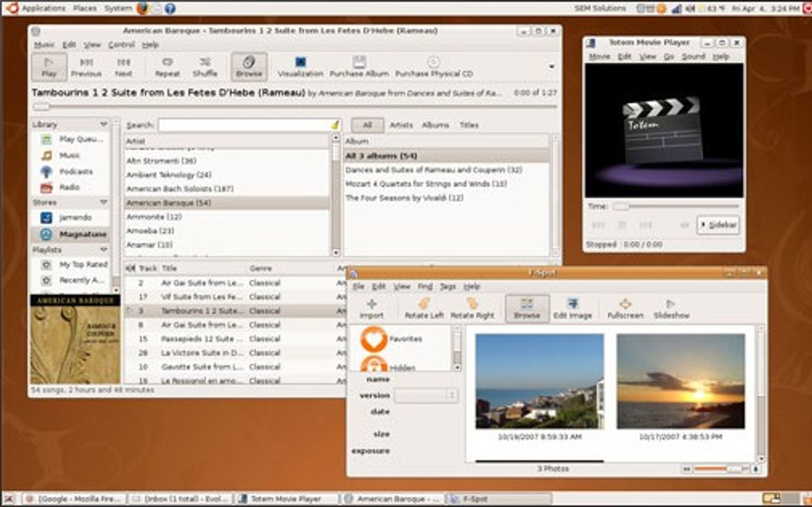This screenshot has height=507, width=812.
Task: Open the Movie menu in Totem
Action: pos(599,56)
